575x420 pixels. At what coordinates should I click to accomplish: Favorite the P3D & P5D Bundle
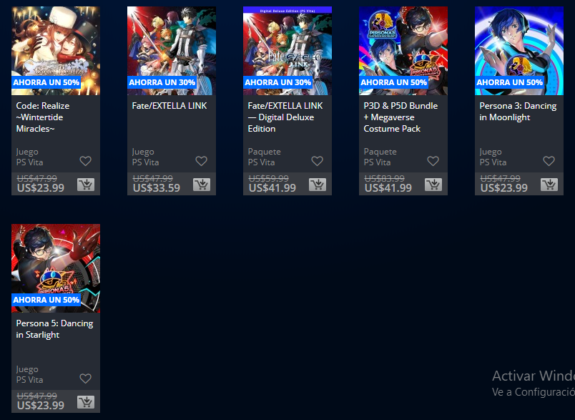(x=433, y=161)
